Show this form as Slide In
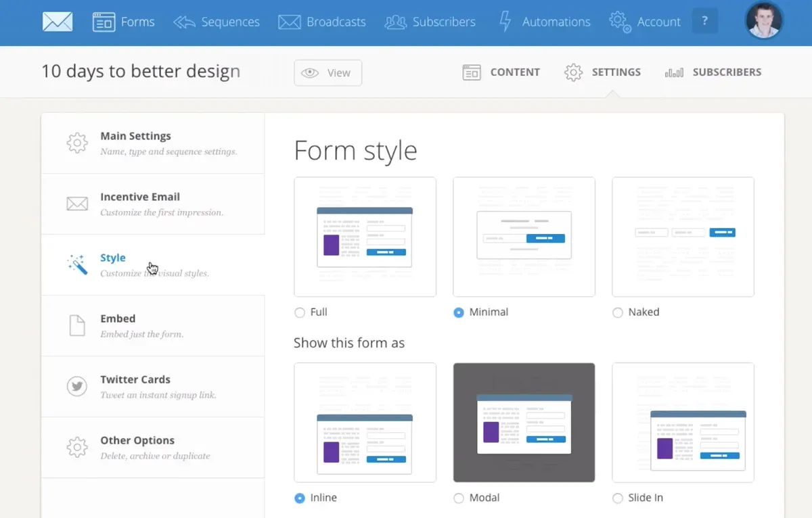 pyautogui.click(x=617, y=498)
